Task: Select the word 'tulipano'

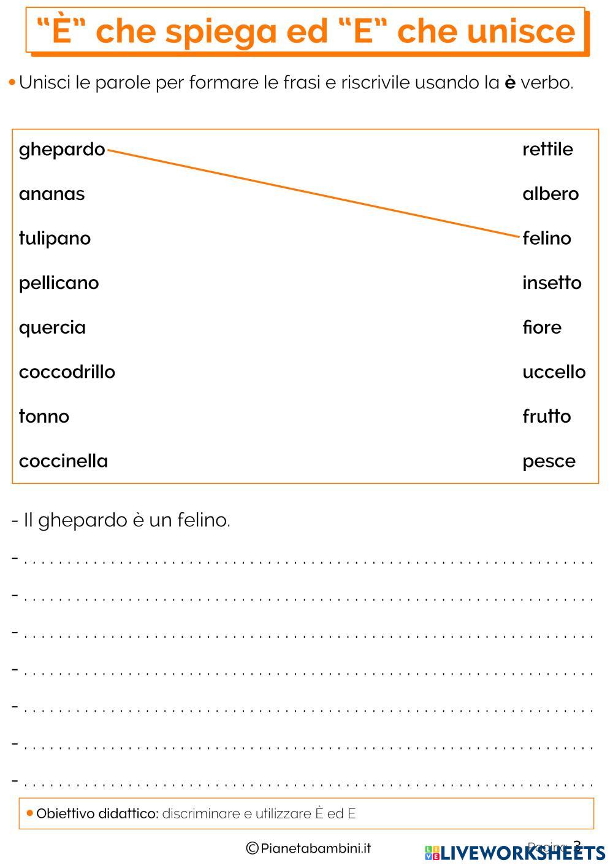Action: (x=55, y=238)
